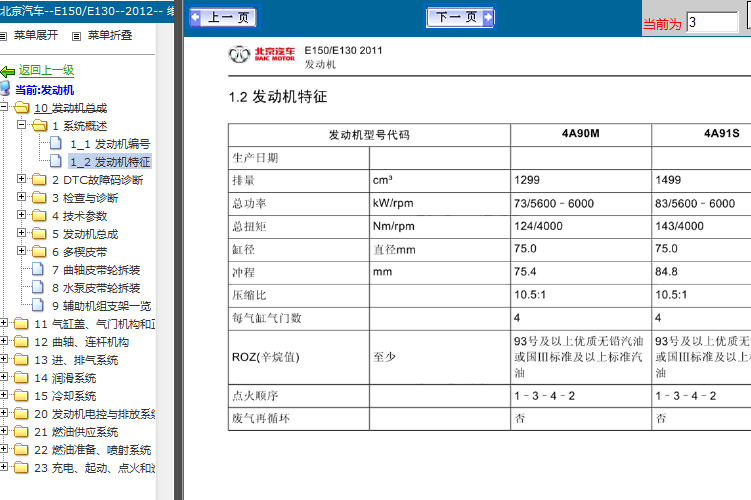Click folder icon for 3 检查与诊断
The width and height of the screenshot is (751, 500).
pos(39,198)
